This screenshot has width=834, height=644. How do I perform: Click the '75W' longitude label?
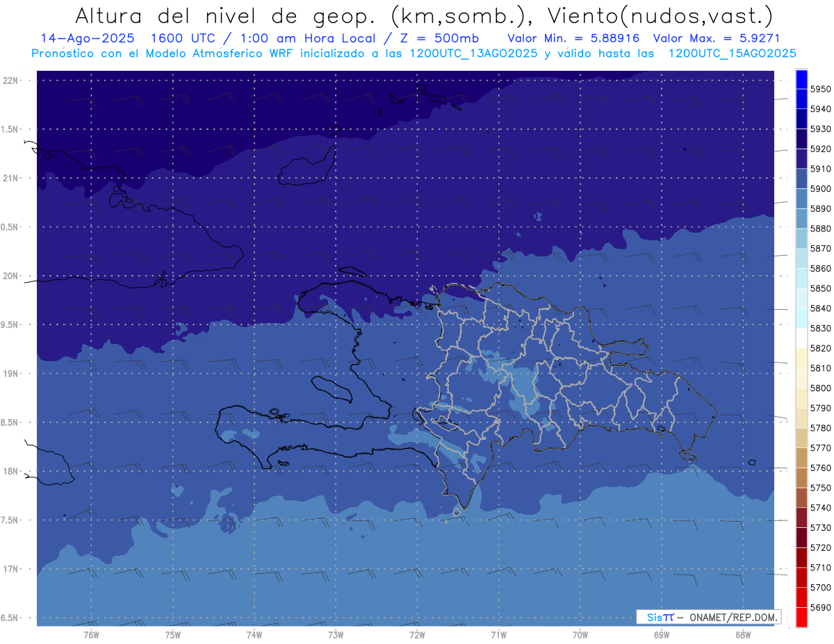click(172, 634)
